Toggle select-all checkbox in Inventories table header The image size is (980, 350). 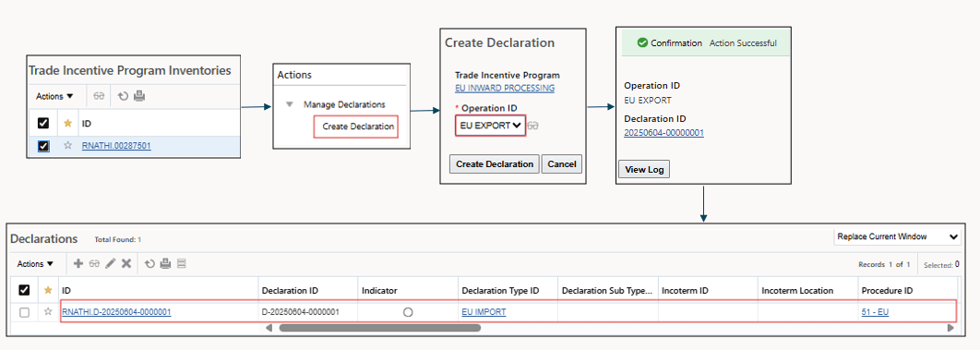pyautogui.click(x=43, y=123)
